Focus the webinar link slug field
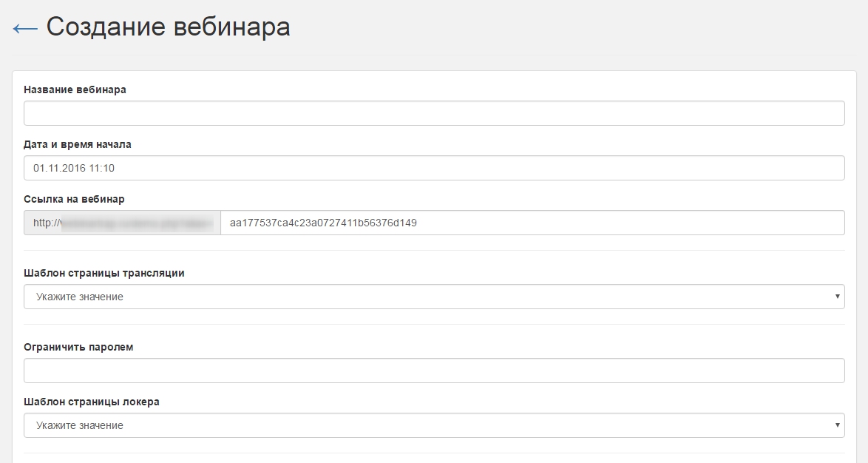Viewport: 868px width, 463px height. coord(532,223)
